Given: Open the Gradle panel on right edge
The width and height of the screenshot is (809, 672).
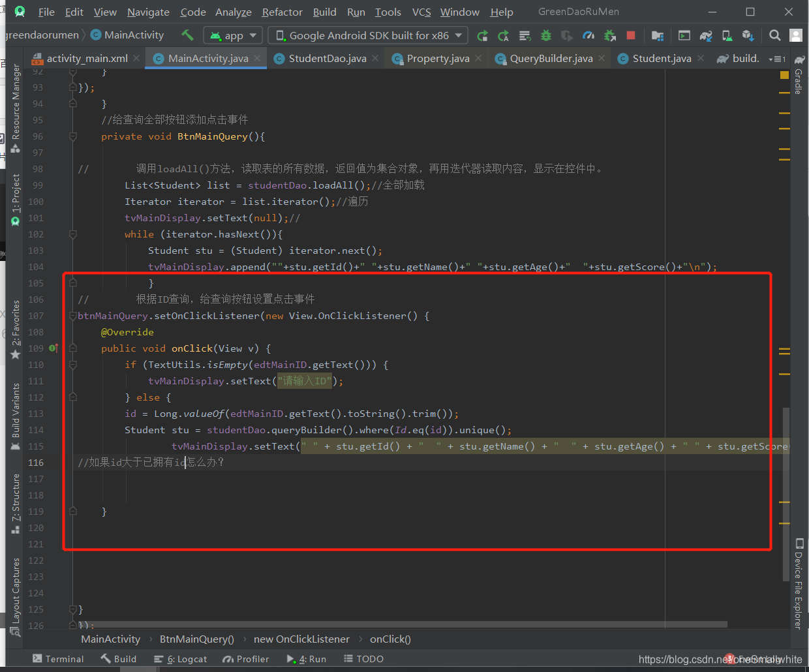Looking at the screenshot, I should (799, 75).
